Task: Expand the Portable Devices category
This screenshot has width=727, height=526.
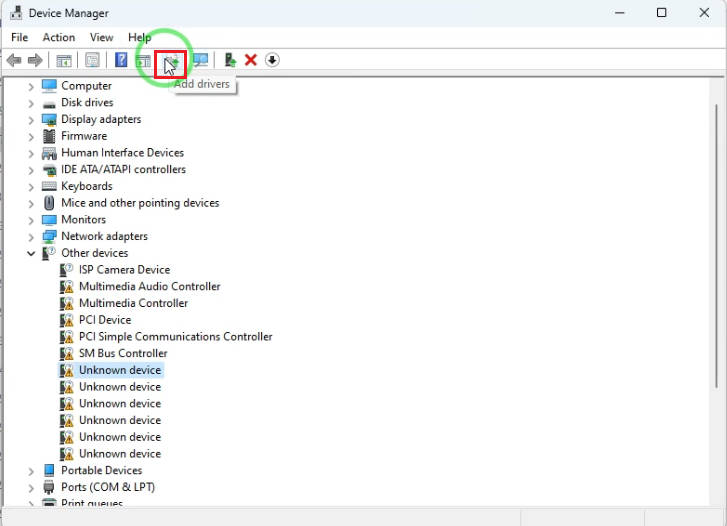Action: (x=31, y=471)
